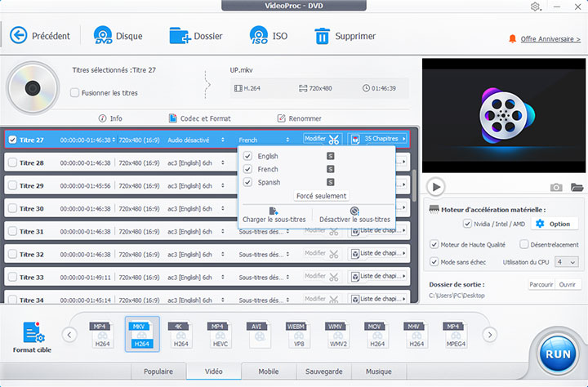
Task: Open audio dropdown for Titre 29
Action: tap(223, 185)
